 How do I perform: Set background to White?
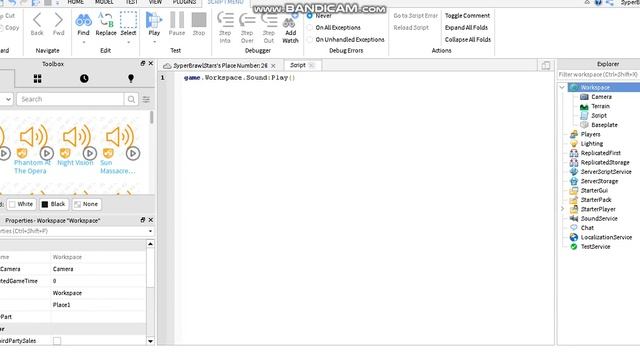tap(21, 204)
